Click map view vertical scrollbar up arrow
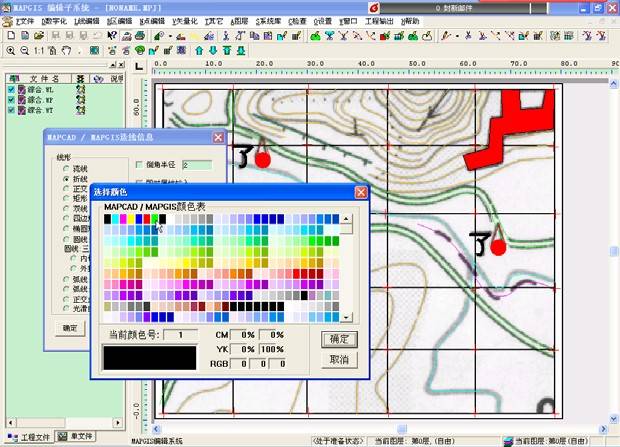Image resolution: width=620 pixels, height=447 pixels. coord(614,84)
